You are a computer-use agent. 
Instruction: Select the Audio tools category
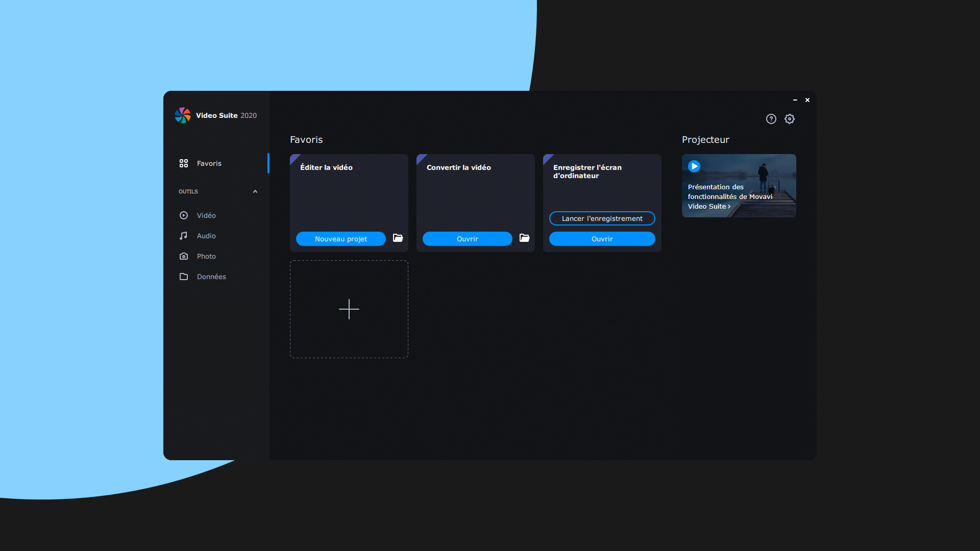(x=206, y=236)
